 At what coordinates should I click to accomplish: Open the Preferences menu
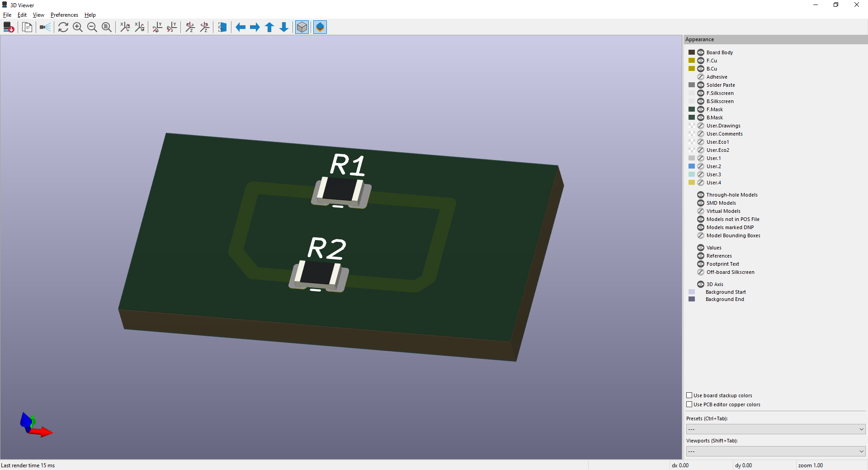click(64, 15)
